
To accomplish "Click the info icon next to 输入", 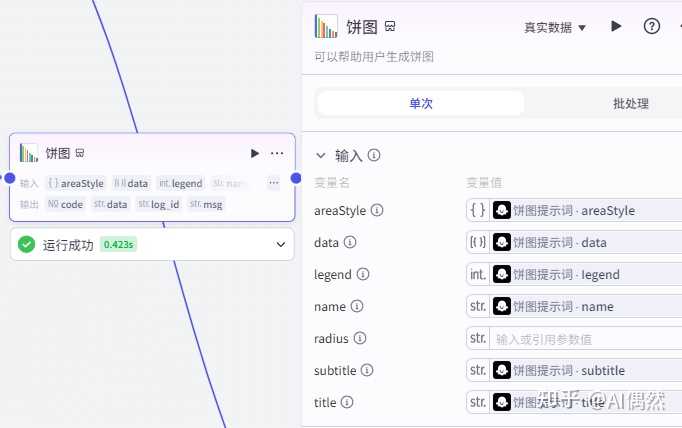I will [x=374, y=155].
